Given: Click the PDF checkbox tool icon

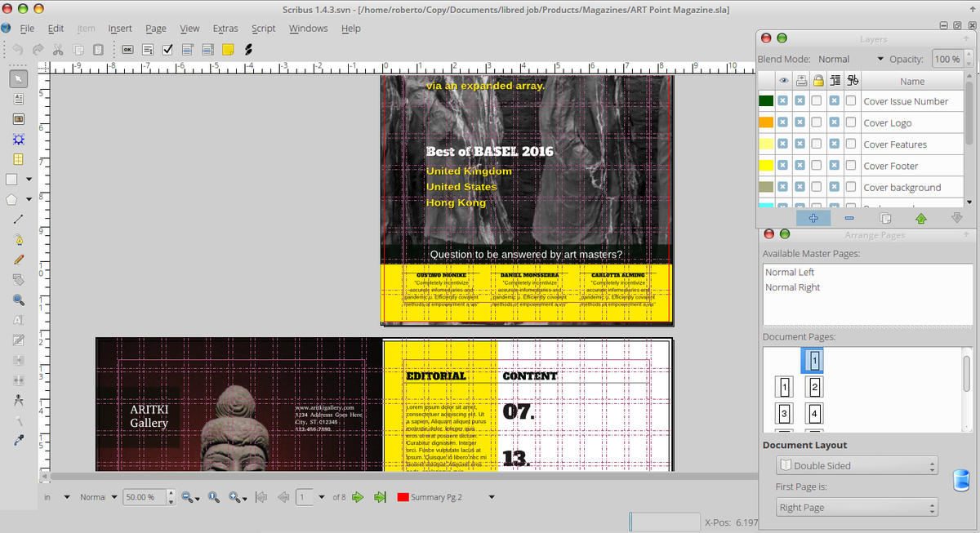Looking at the screenshot, I should click(167, 50).
